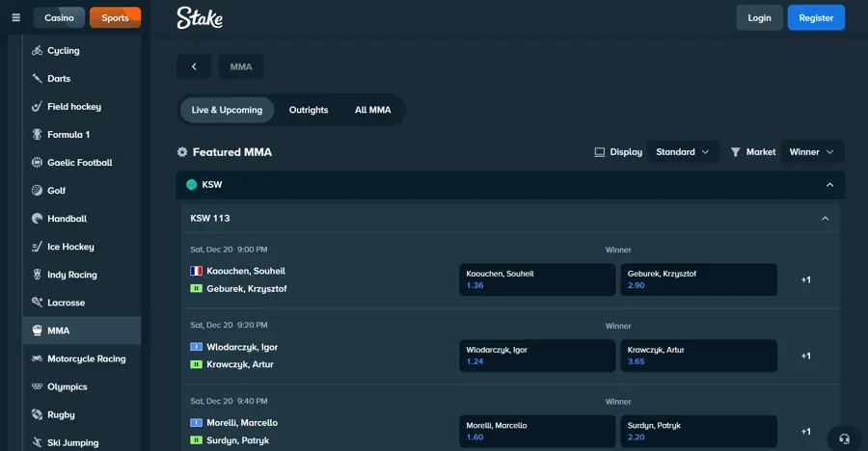The width and height of the screenshot is (868, 451).
Task: Switch to the Casino section
Action: point(59,17)
